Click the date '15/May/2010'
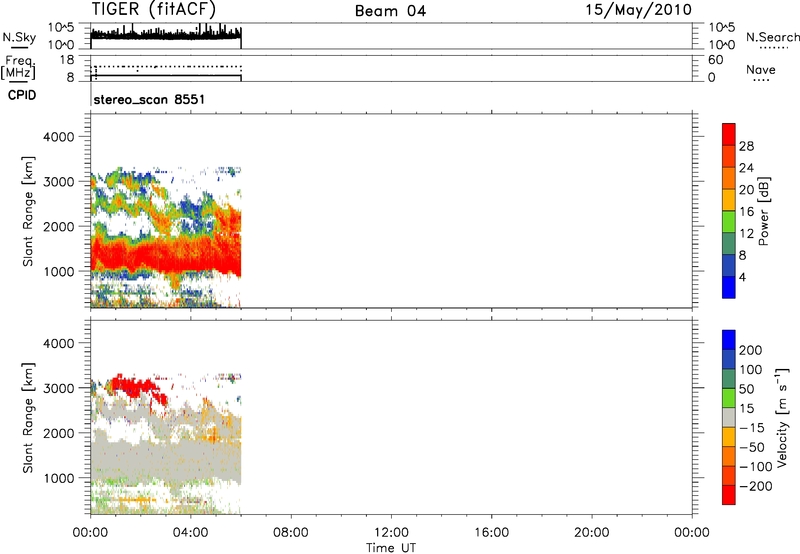Image resolution: width=800 pixels, height=554 pixels. click(x=638, y=10)
